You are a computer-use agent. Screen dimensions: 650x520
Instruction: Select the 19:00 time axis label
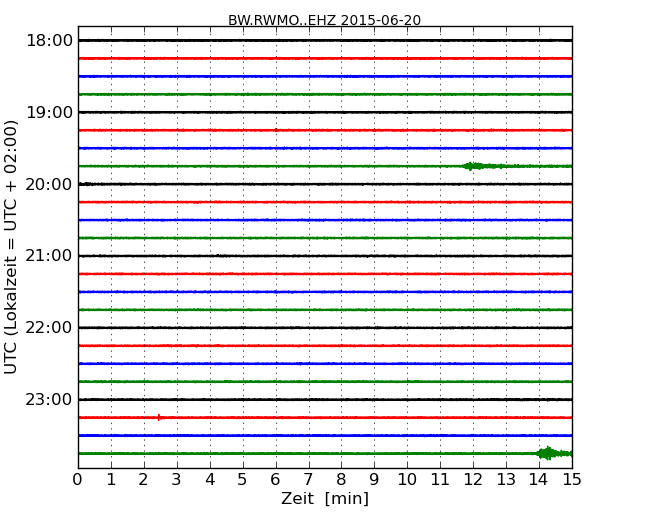click(x=49, y=112)
